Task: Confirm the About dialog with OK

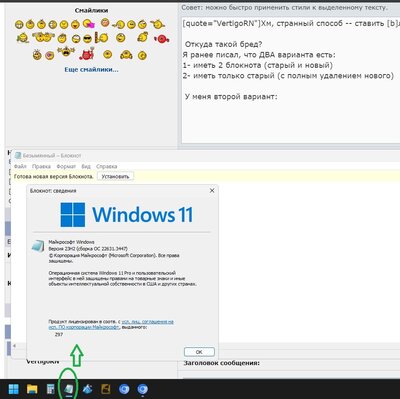Action: (199, 352)
